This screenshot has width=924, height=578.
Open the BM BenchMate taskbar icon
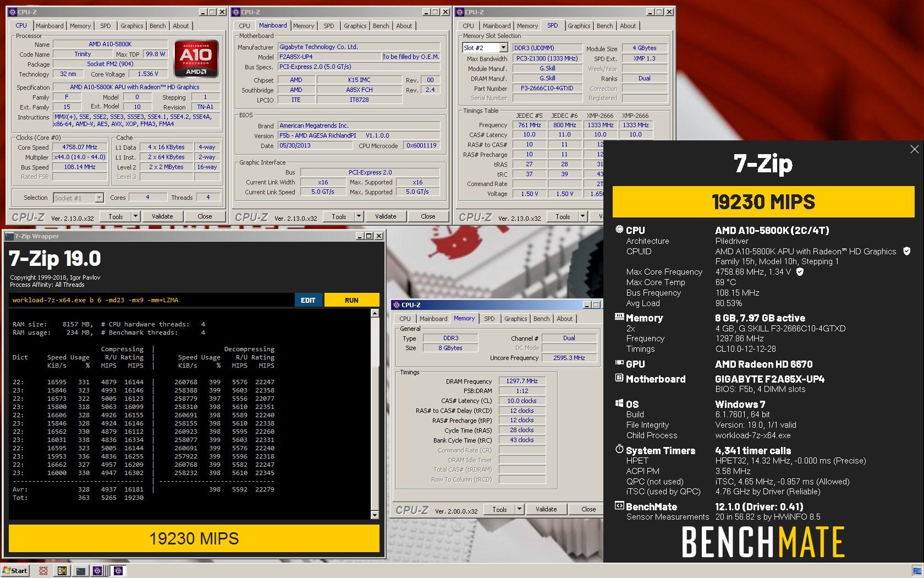(62, 570)
